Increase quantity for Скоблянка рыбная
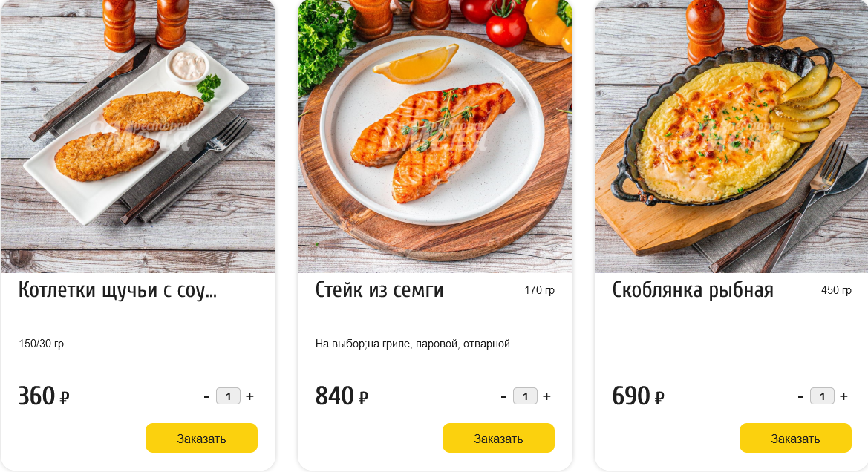This screenshot has height=472, width=868. coord(843,396)
